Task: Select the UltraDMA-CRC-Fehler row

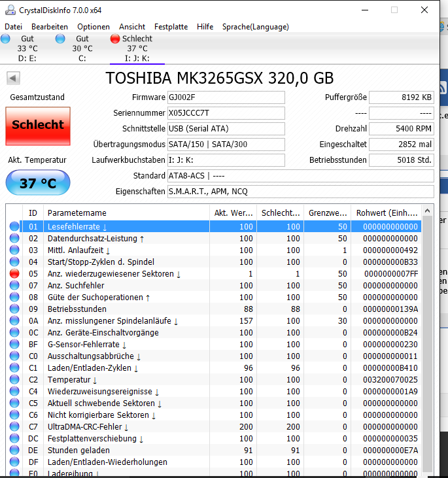Action: click(214, 427)
